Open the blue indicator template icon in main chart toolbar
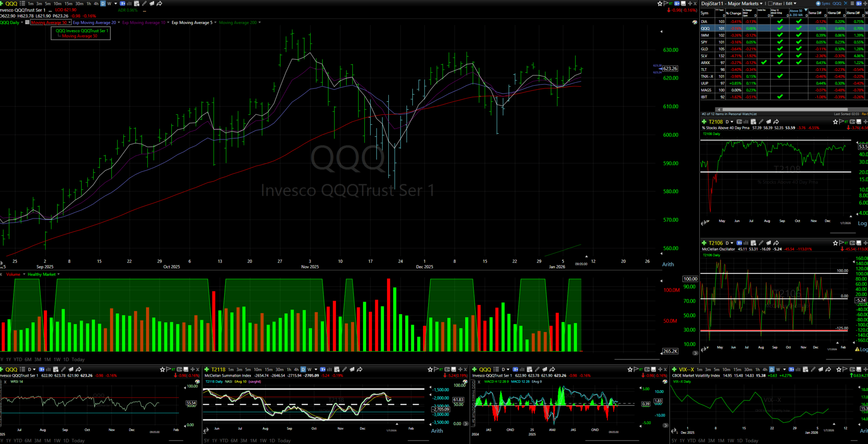 123,4
